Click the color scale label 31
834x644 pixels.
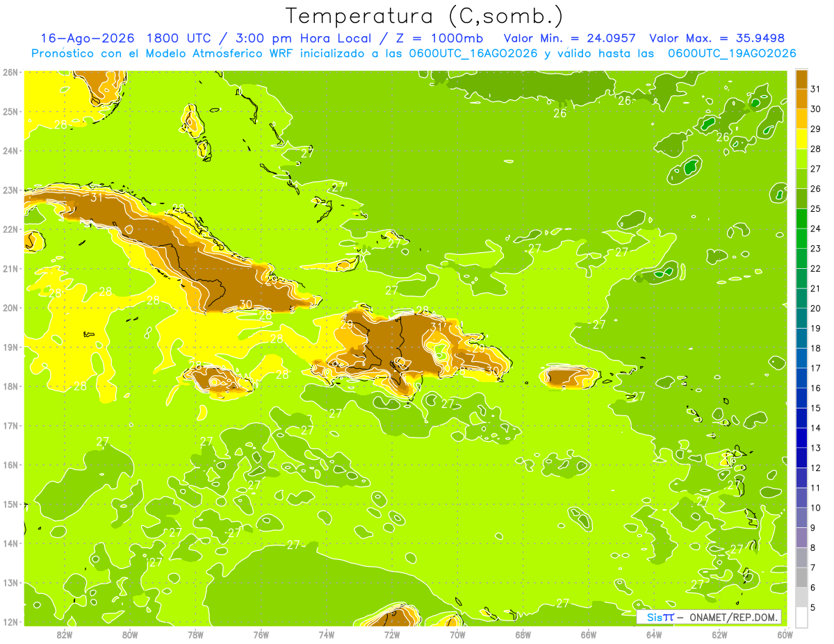pos(816,89)
